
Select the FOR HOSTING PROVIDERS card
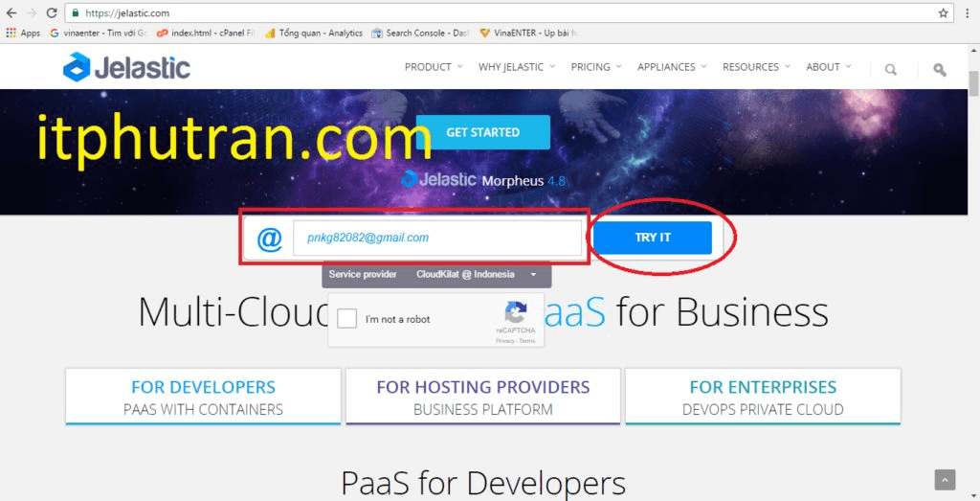tap(483, 397)
